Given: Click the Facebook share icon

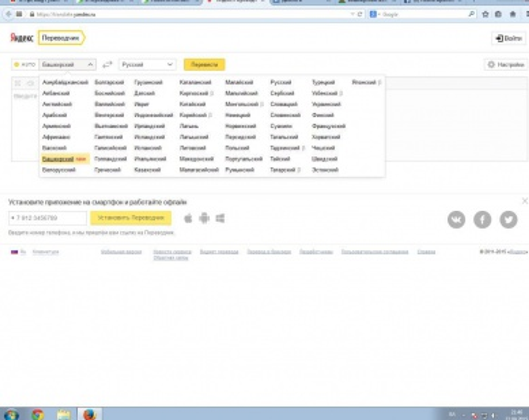Looking at the screenshot, I should (482, 219).
